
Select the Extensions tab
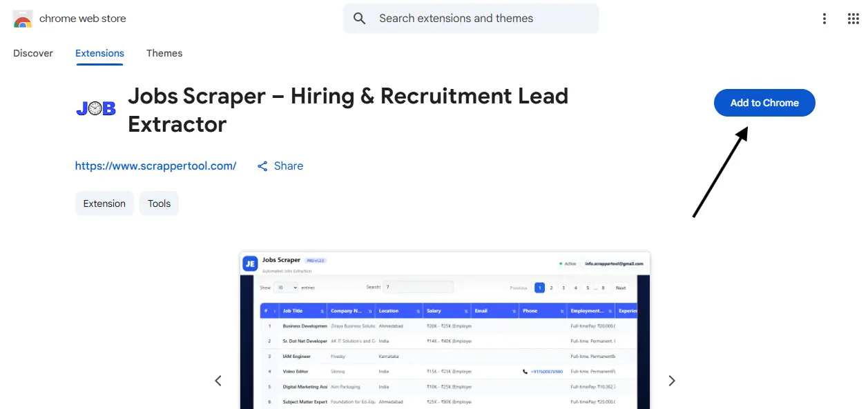tap(99, 53)
